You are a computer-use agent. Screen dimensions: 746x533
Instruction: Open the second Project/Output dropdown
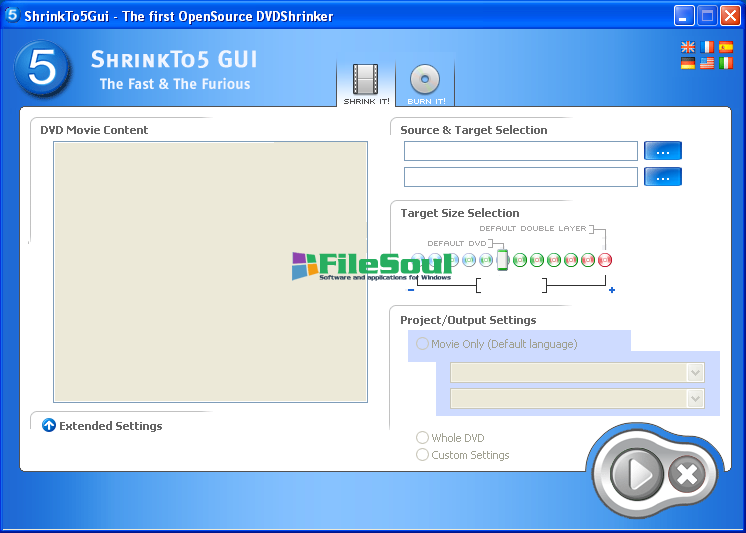577,398
